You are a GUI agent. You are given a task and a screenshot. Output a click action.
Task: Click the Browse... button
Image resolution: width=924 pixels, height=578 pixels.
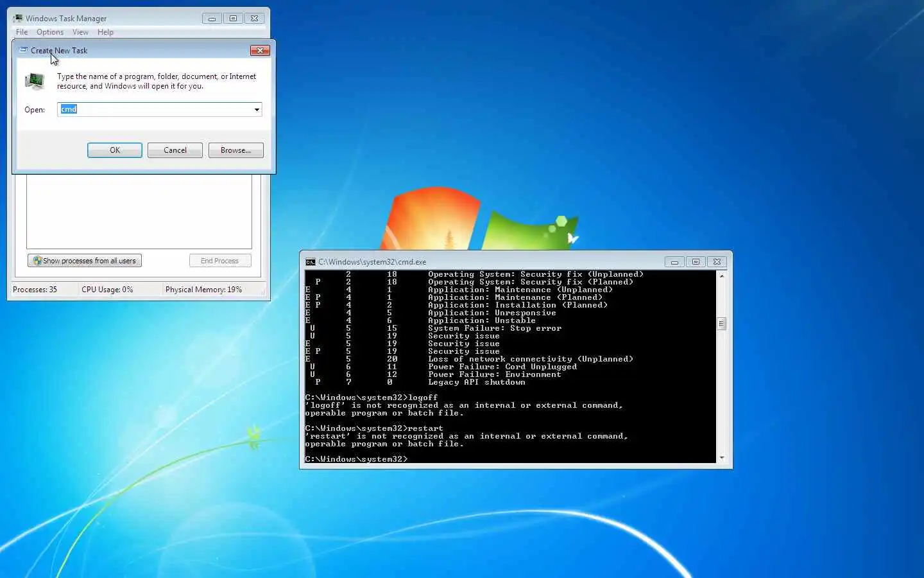[x=236, y=150]
